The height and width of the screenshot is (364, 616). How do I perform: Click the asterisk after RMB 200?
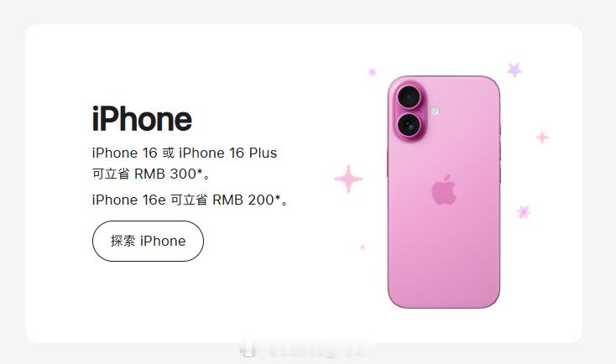[x=278, y=197]
